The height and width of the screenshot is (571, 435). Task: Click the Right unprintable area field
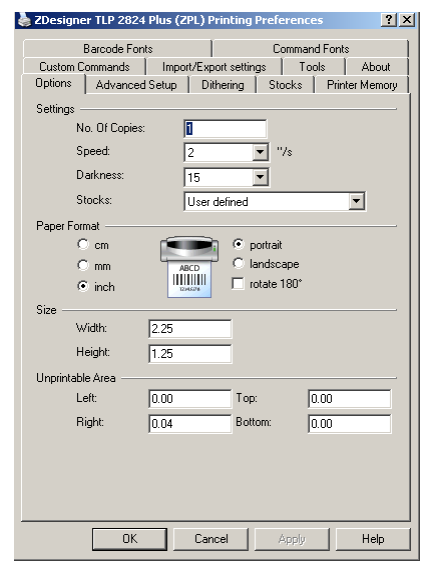(x=190, y=424)
